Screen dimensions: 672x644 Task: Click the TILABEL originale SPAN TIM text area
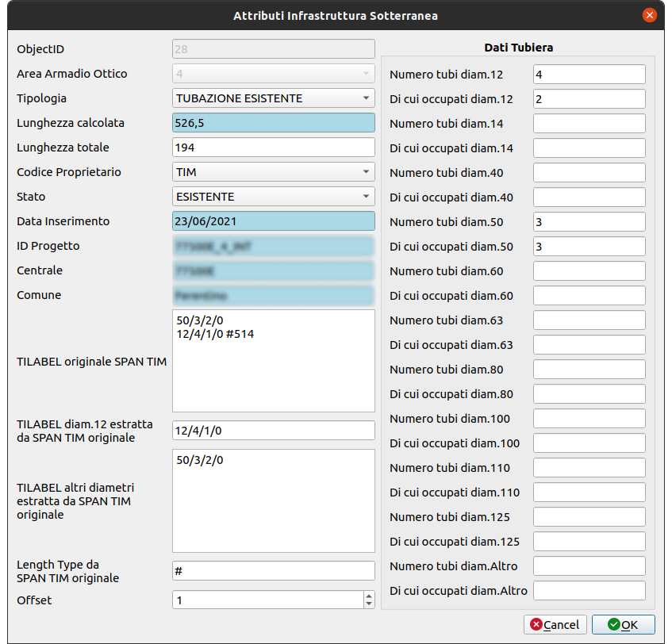[273, 361]
